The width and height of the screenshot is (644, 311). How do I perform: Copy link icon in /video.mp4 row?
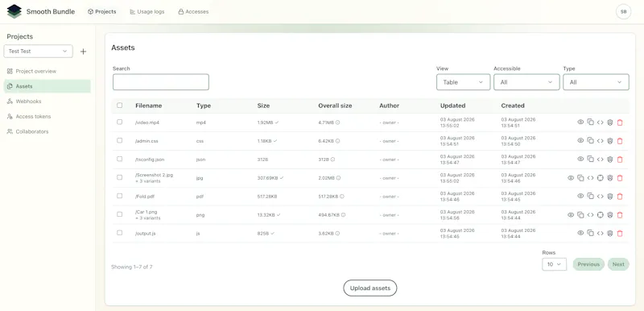click(590, 122)
